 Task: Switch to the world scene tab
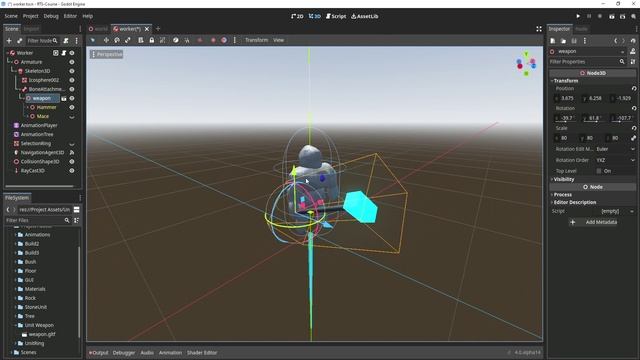98,29
